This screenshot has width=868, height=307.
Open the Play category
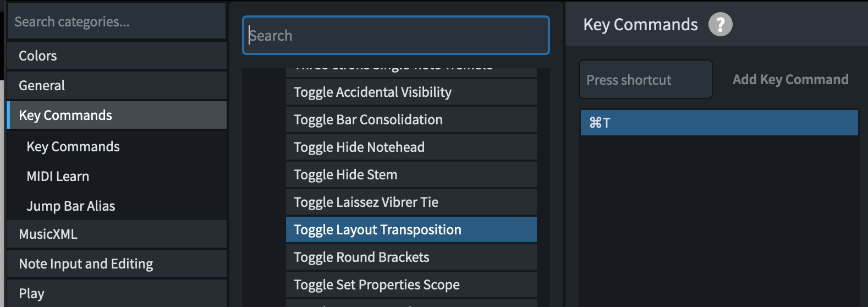(x=116, y=293)
